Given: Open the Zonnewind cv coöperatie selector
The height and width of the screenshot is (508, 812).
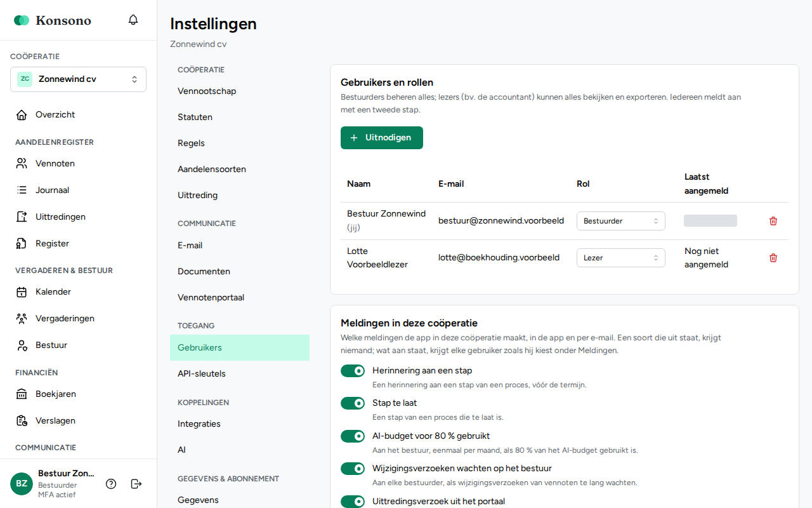Looking at the screenshot, I should click(78, 79).
